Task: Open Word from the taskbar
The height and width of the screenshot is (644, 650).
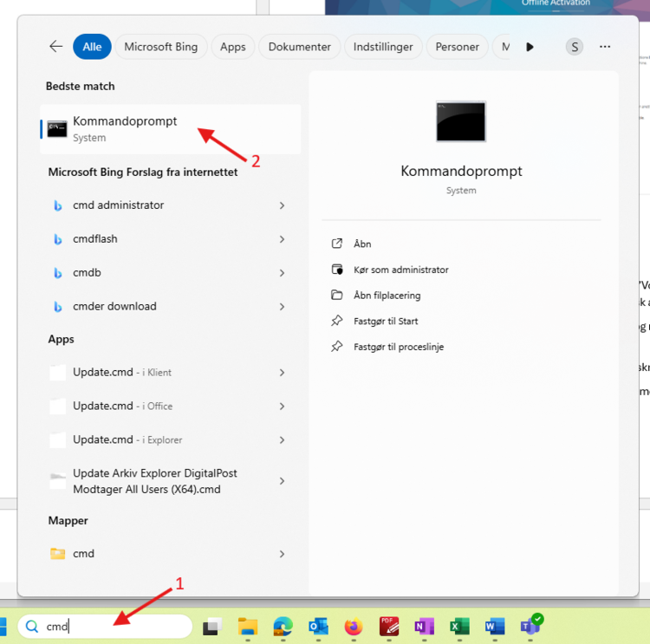Action: click(x=495, y=627)
